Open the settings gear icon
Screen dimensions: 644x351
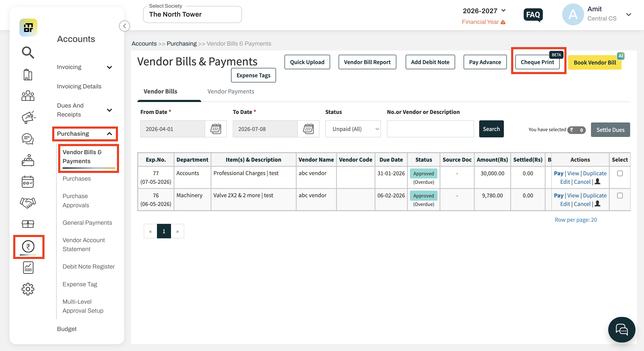(28, 289)
